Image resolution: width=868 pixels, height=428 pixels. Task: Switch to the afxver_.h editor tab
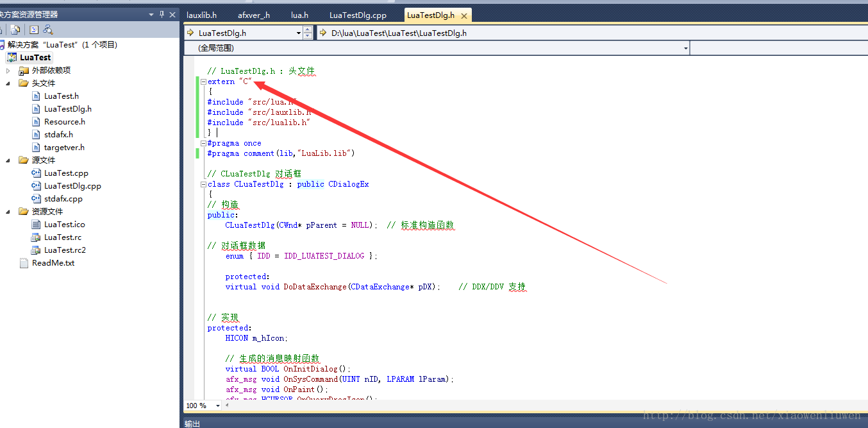[x=254, y=15]
